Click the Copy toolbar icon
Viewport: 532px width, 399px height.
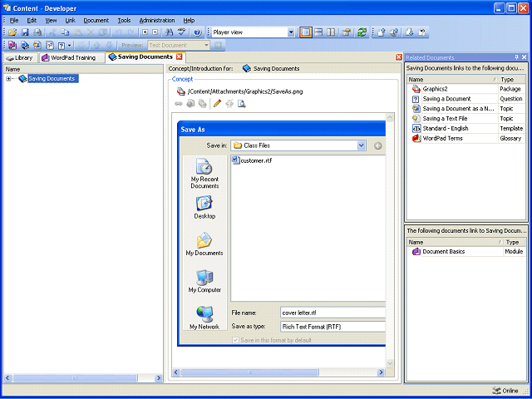[65, 32]
